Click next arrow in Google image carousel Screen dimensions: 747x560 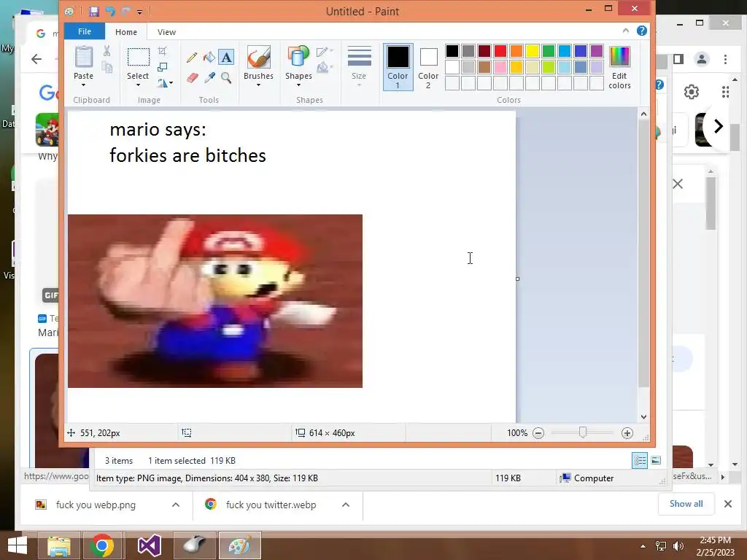click(x=719, y=126)
